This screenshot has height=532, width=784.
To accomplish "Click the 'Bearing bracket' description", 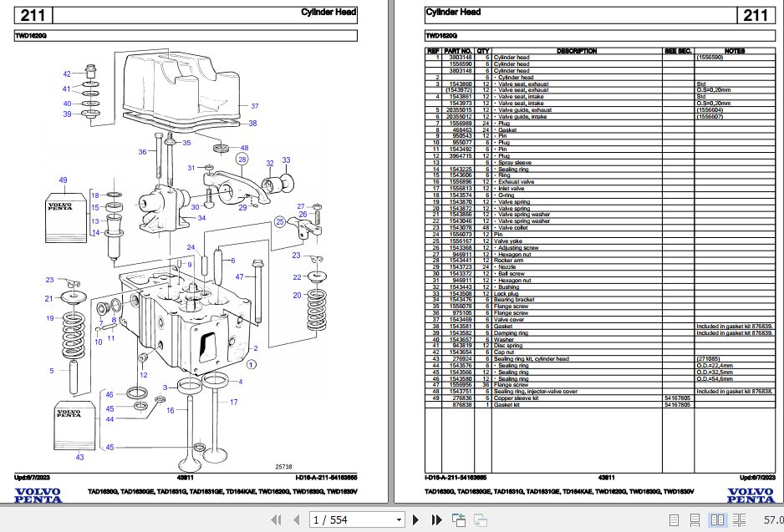I will [x=514, y=300].
